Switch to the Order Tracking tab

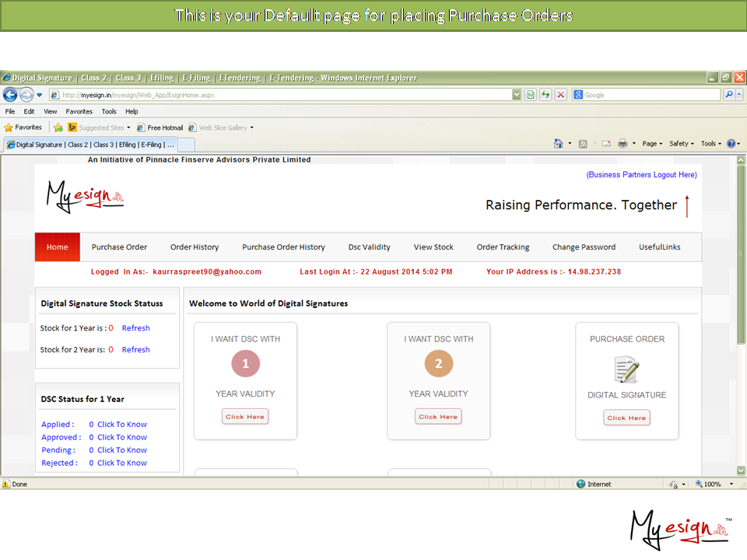pyautogui.click(x=503, y=247)
